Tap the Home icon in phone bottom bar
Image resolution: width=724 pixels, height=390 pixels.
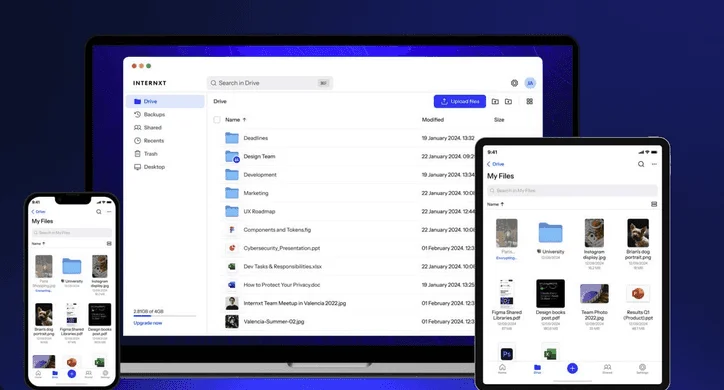point(38,374)
